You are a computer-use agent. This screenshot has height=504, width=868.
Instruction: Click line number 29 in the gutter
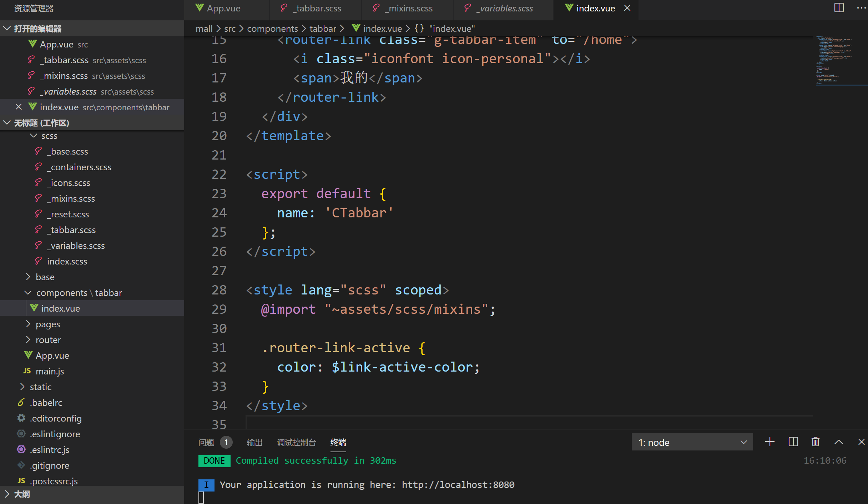point(219,309)
